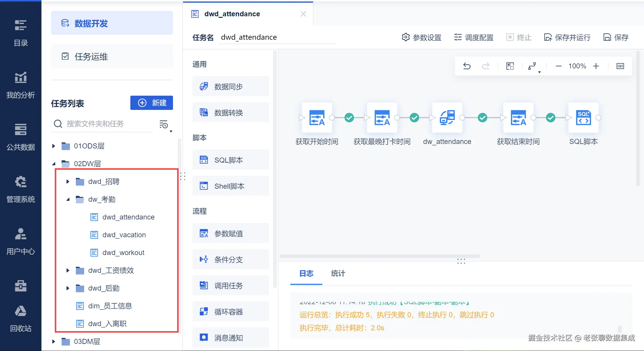
Task: Click the keyboard shortcuts icon
Action: [620, 66]
